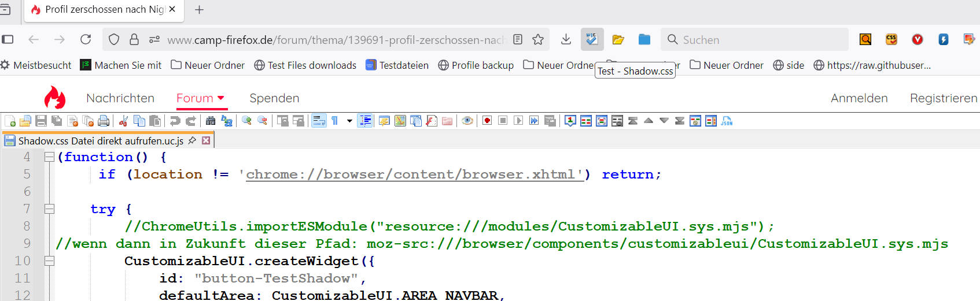The width and height of the screenshot is (980, 301).
Task: Click the Anmelden link
Action: [x=859, y=98]
